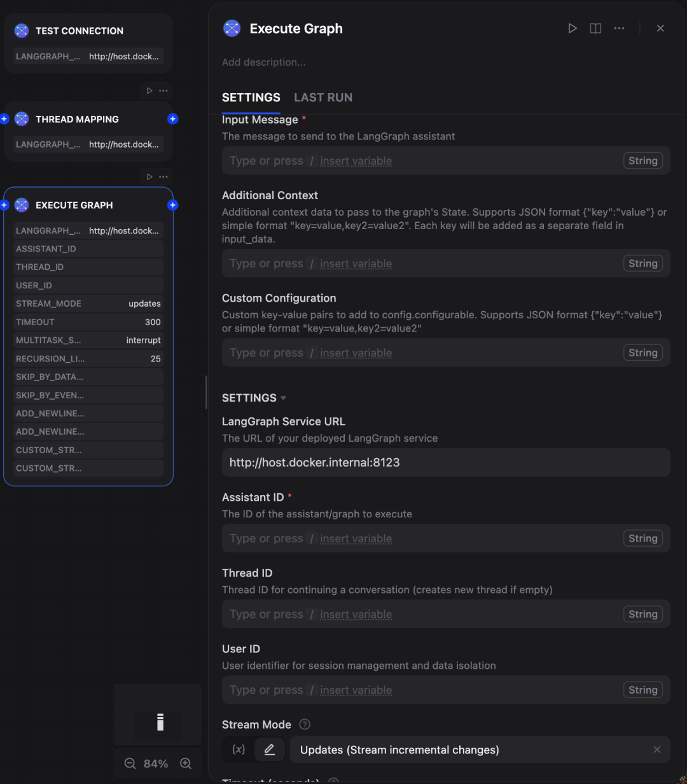Click the Thread Mapping node icon
This screenshot has width=687, height=784.
tap(22, 119)
